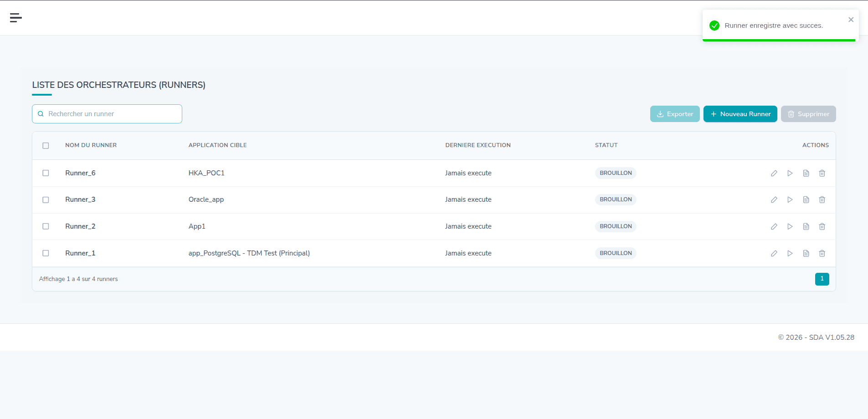
Task: Delete Runner_2 with the trash icon
Action: click(x=822, y=226)
